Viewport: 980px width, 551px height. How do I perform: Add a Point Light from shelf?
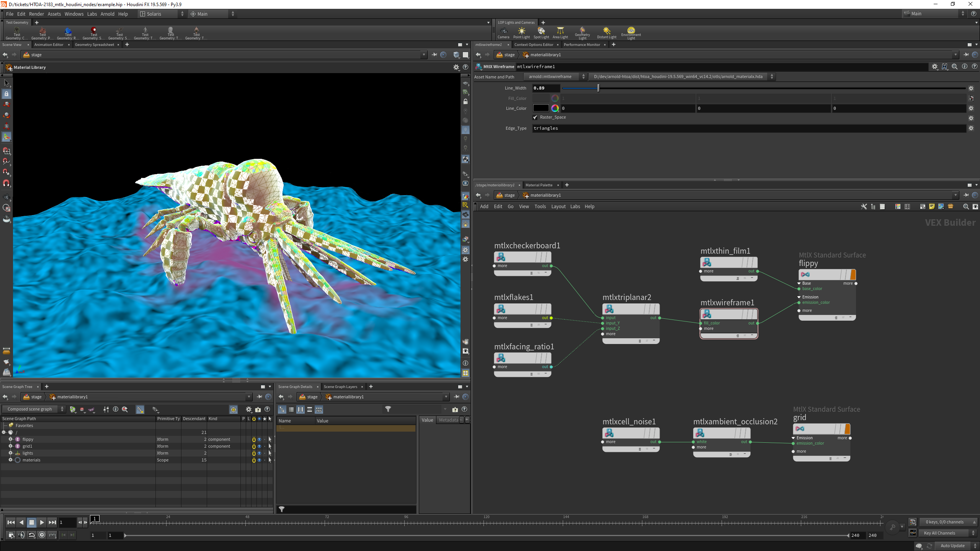pyautogui.click(x=521, y=32)
